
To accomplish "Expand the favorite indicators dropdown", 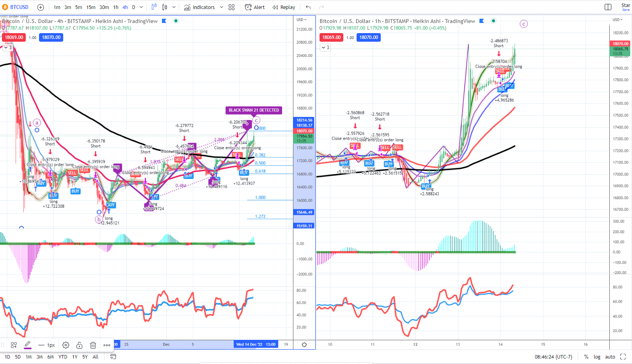I will (222, 7).
